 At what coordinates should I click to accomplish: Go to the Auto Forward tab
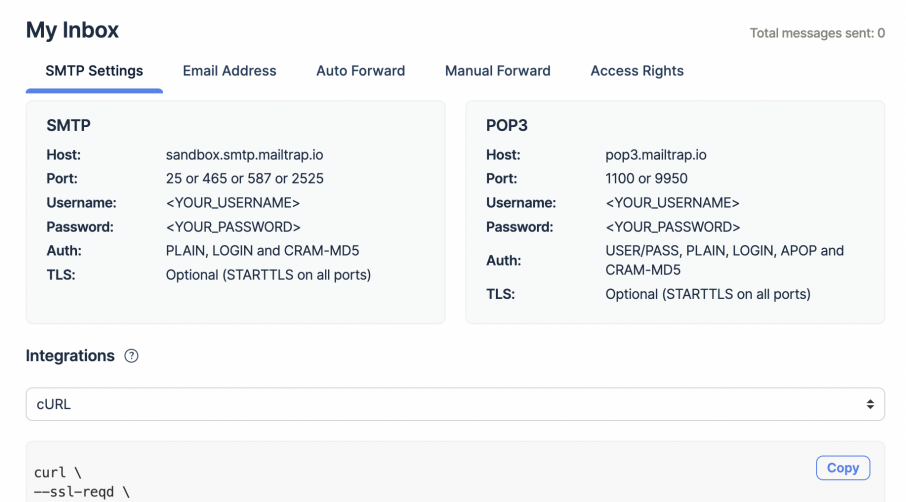pos(360,71)
